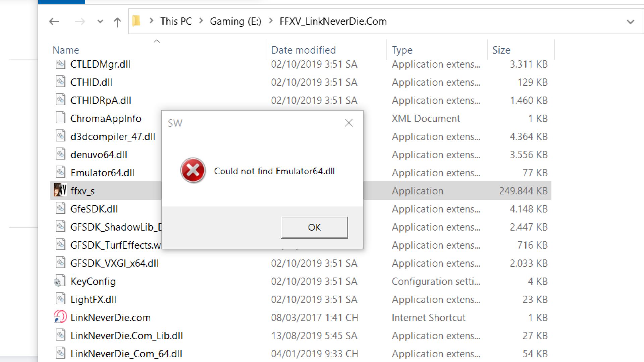The image size is (644, 362).
Task: Navigate back using the back arrow
Action: [x=54, y=21]
